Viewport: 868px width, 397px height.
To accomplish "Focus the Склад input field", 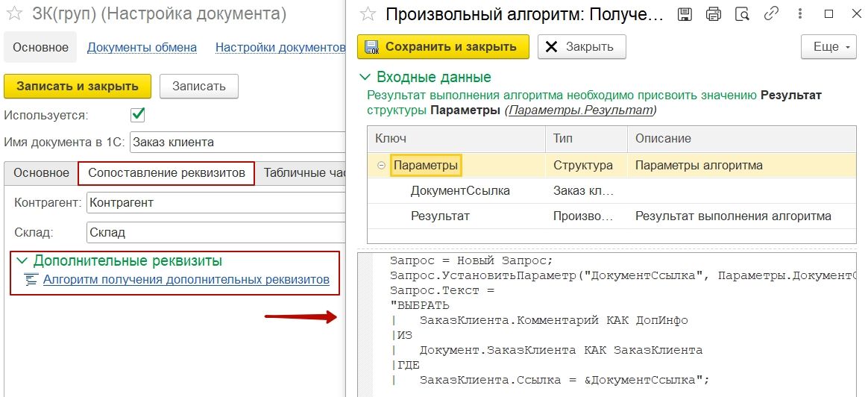I will [216, 233].
